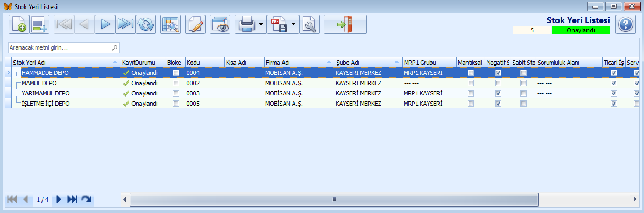Click bottom navigator refresh curved arrow
The width and height of the screenshot is (644, 213).
point(86,200)
